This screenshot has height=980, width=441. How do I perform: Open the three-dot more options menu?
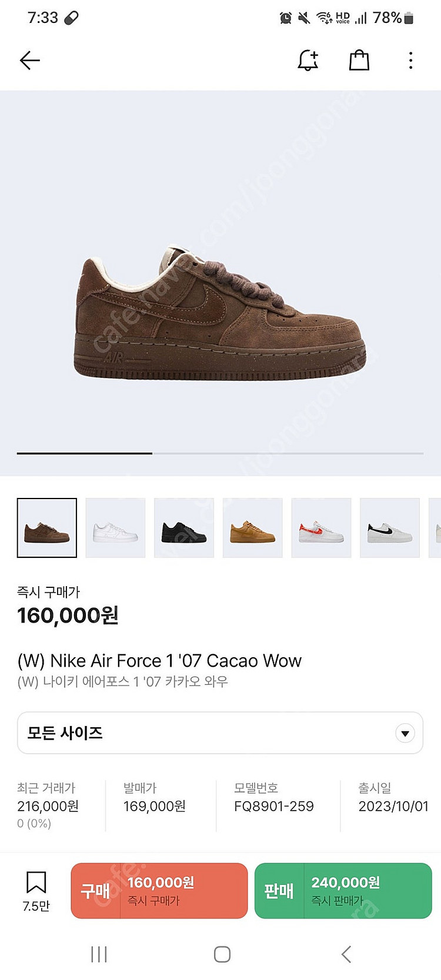tap(410, 60)
